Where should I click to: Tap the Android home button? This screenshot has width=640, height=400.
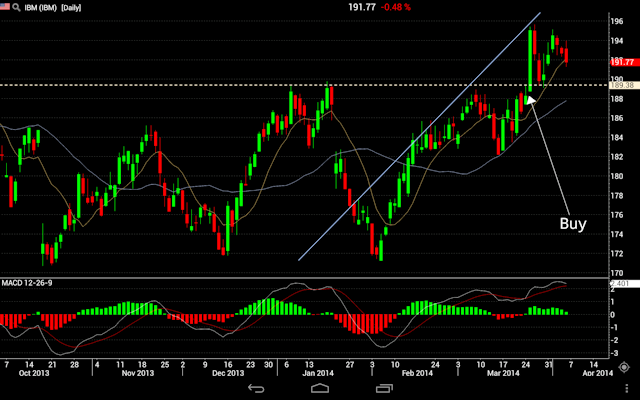[320, 388]
